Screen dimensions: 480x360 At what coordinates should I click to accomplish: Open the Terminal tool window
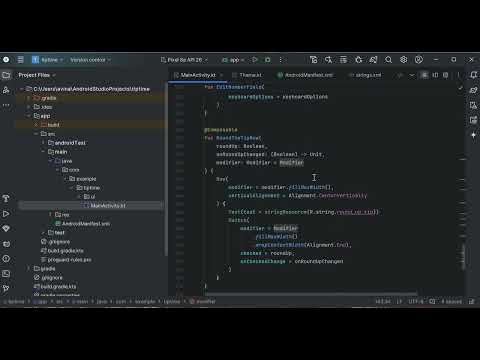click(6, 274)
